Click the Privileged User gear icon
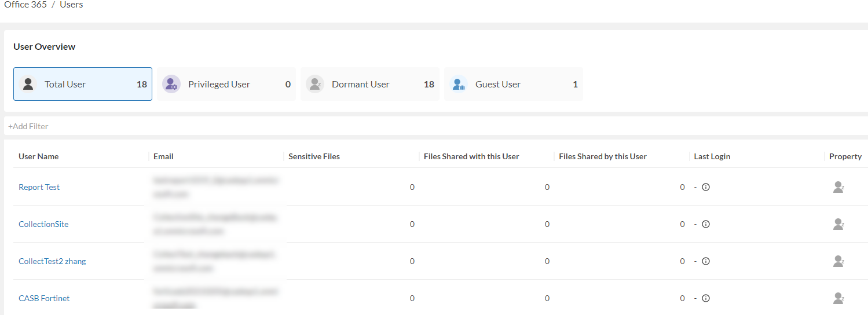Image resolution: width=868 pixels, height=315 pixels. [171, 84]
